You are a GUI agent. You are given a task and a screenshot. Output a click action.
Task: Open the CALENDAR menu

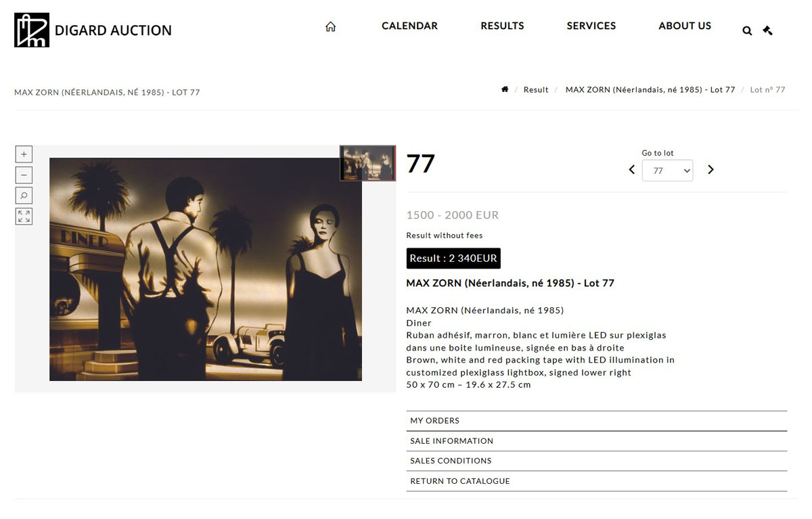tap(409, 26)
